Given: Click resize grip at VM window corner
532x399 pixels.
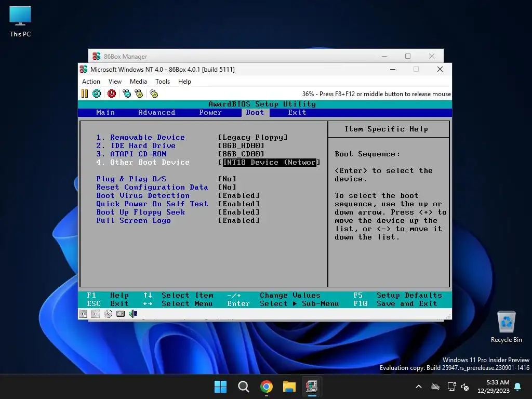Looking at the screenshot, I should pyautogui.click(x=448, y=316).
